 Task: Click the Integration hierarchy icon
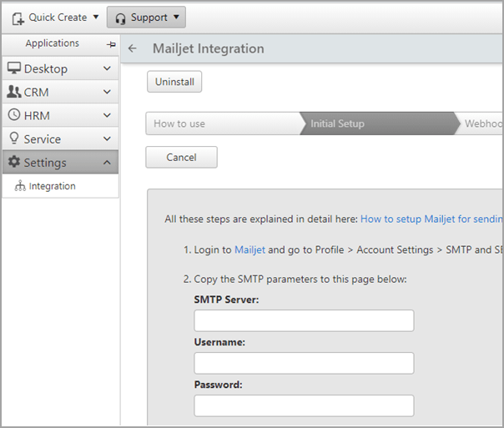[x=20, y=186]
